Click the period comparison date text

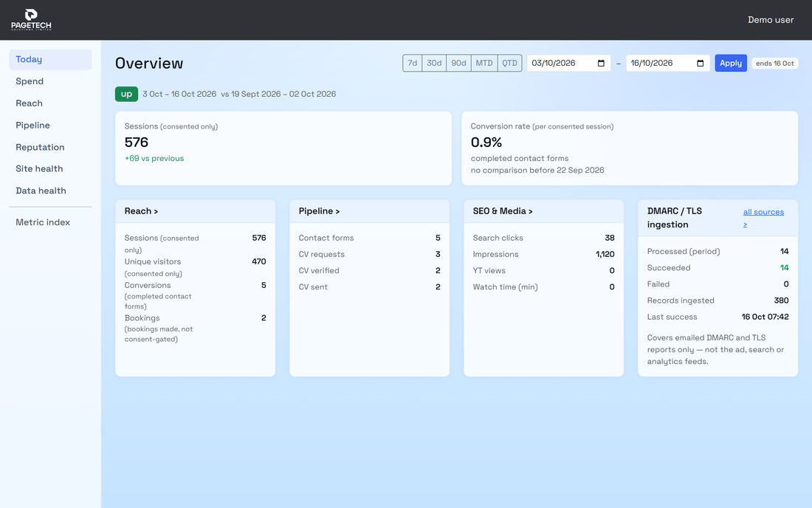(239, 94)
